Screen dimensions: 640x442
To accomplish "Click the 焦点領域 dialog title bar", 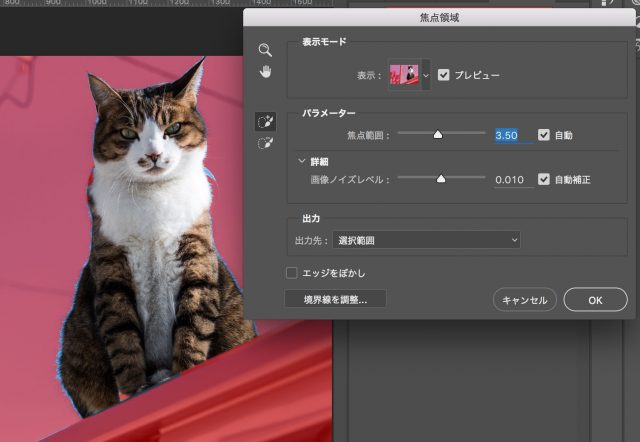I will [440, 17].
